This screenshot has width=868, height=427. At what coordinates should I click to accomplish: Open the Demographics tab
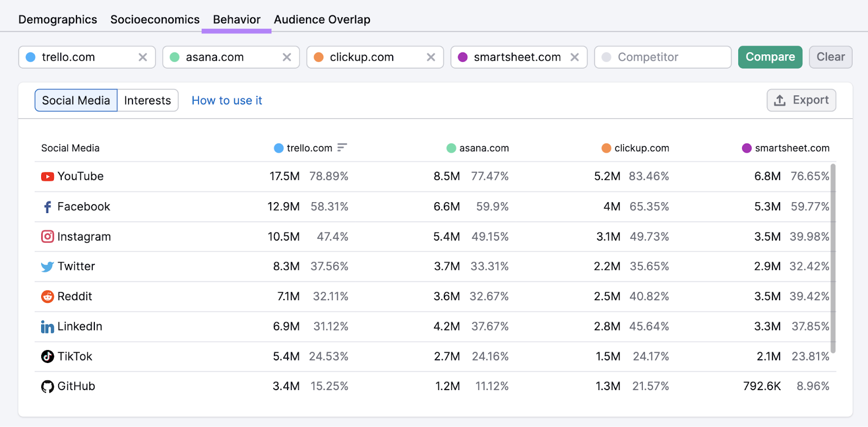(58, 20)
